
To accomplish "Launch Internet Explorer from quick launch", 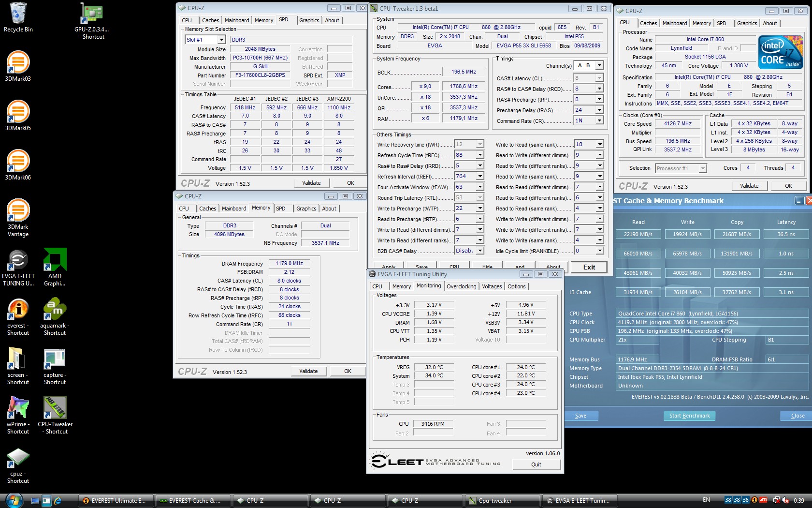I will point(58,501).
